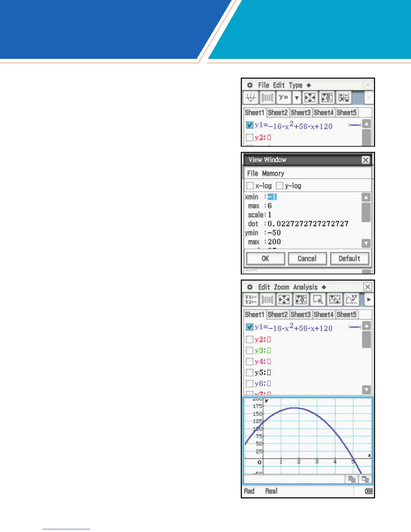This screenshot has height=532, width=411.
Task: Open the File menu in View Window dialog
Action: click(x=253, y=174)
